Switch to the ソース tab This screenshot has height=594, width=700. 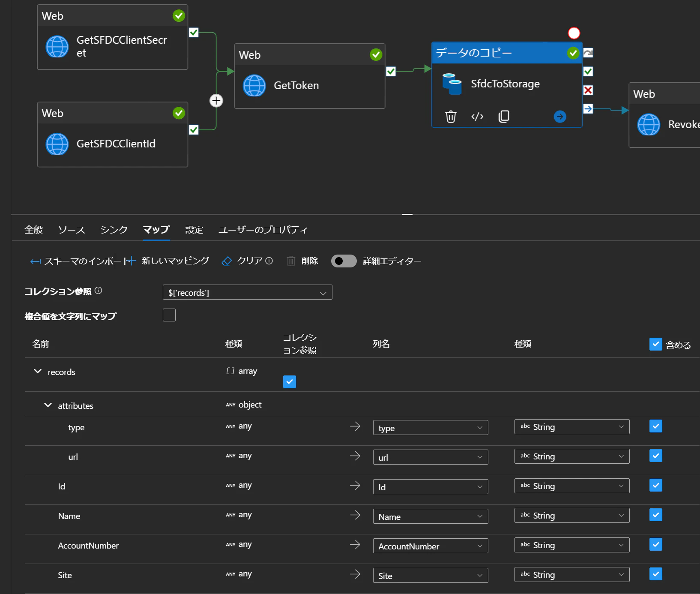click(72, 230)
